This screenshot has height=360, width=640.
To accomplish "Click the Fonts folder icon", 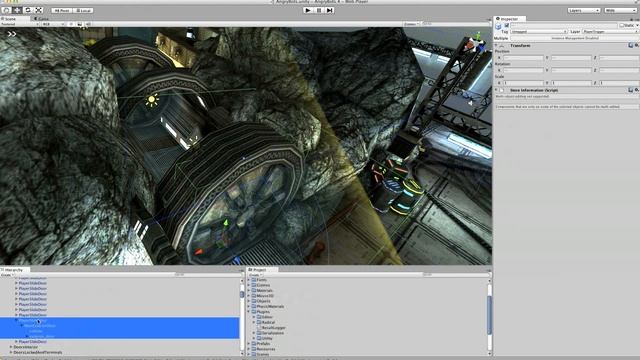I will click(x=254, y=280).
